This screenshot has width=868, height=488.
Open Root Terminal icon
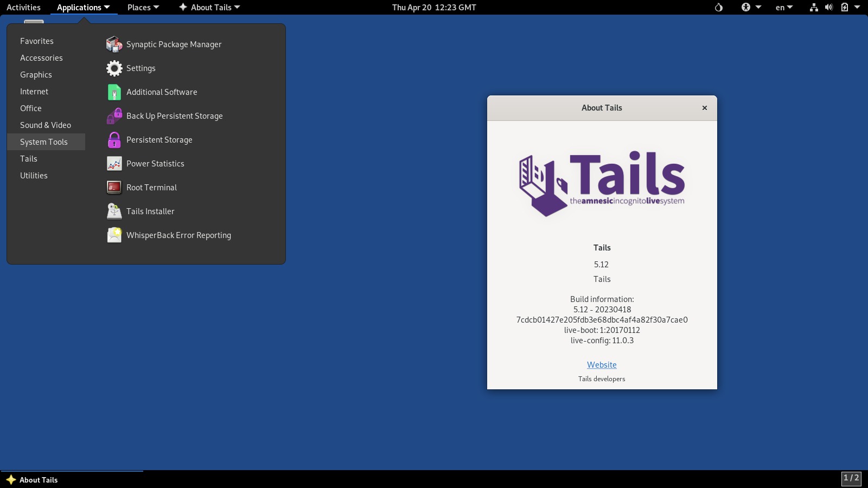(x=114, y=188)
